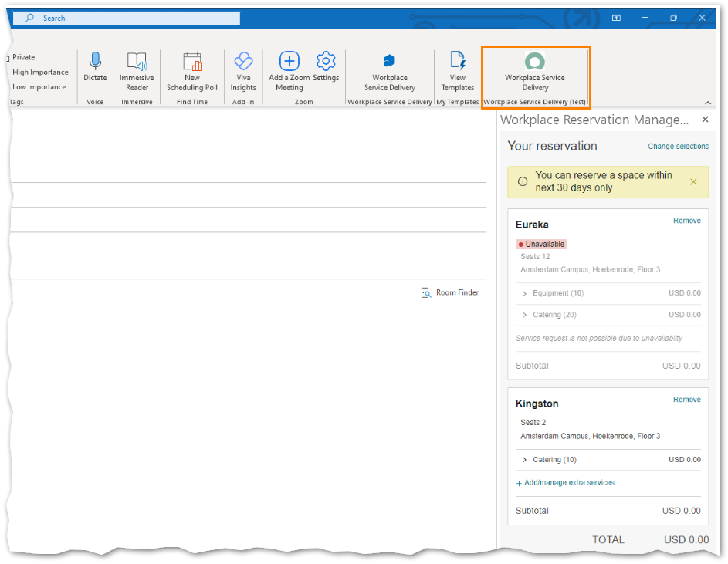Click the Search box in title bar
Screen dimensions: 728x564
tap(131, 19)
